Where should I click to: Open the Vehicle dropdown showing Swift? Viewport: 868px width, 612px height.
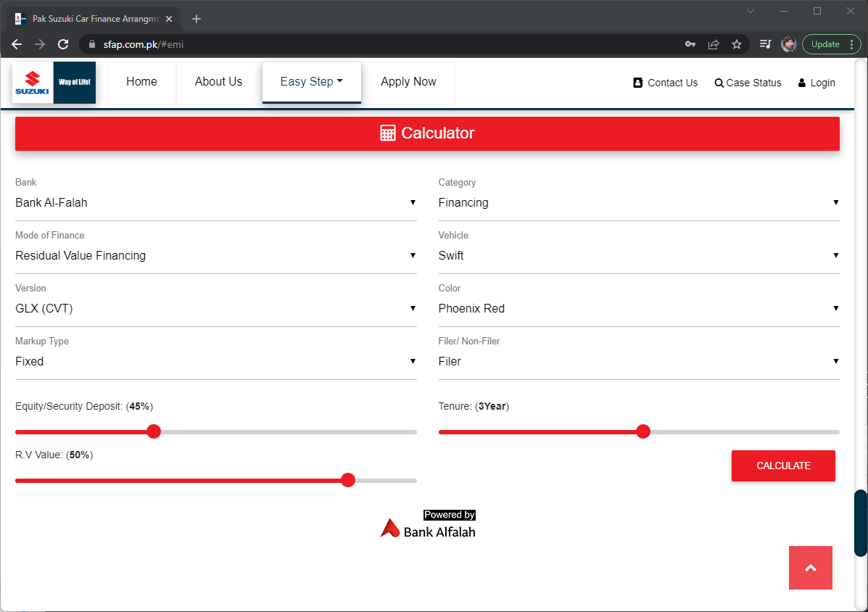click(639, 256)
